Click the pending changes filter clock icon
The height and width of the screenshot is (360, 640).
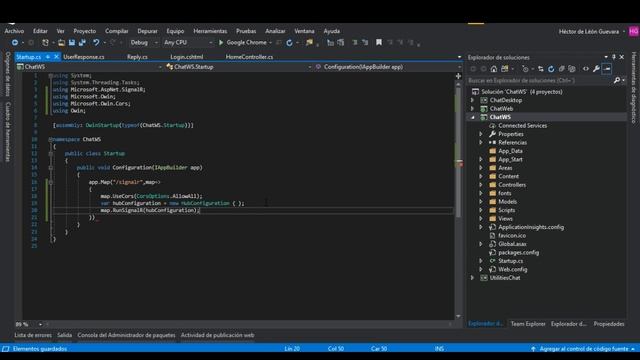(525, 69)
